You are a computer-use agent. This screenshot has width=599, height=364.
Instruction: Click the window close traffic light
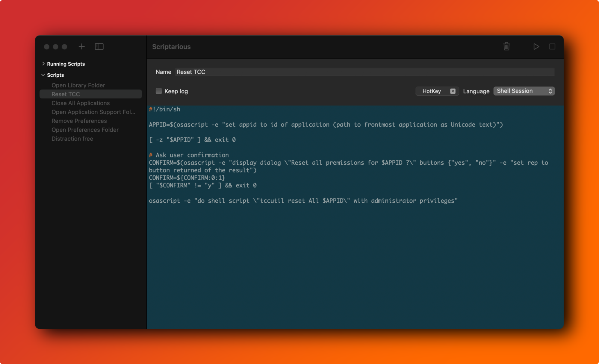pyautogui.click(x=47, y=47)
